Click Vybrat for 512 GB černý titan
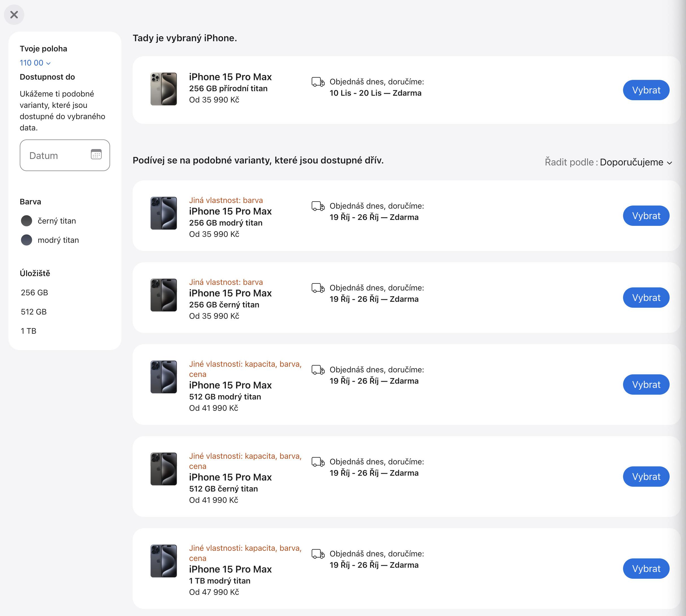The image size is (686, 616). coord(646,477)
